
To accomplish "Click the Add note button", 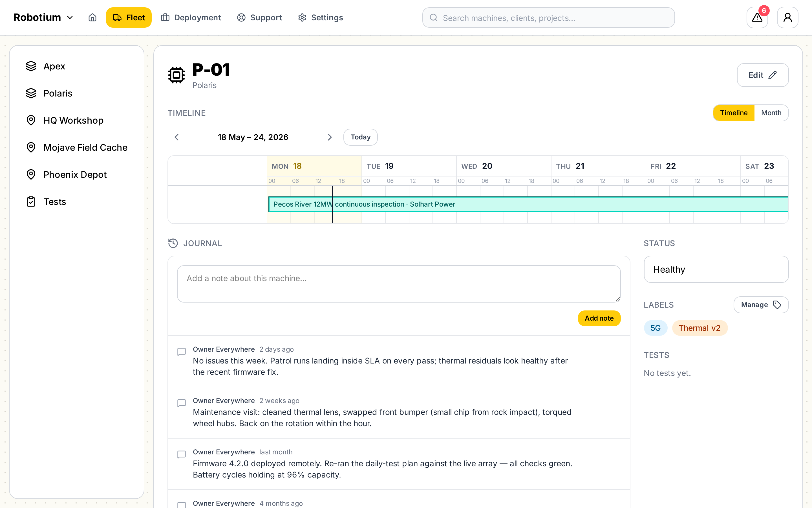I will pos(599,318).
